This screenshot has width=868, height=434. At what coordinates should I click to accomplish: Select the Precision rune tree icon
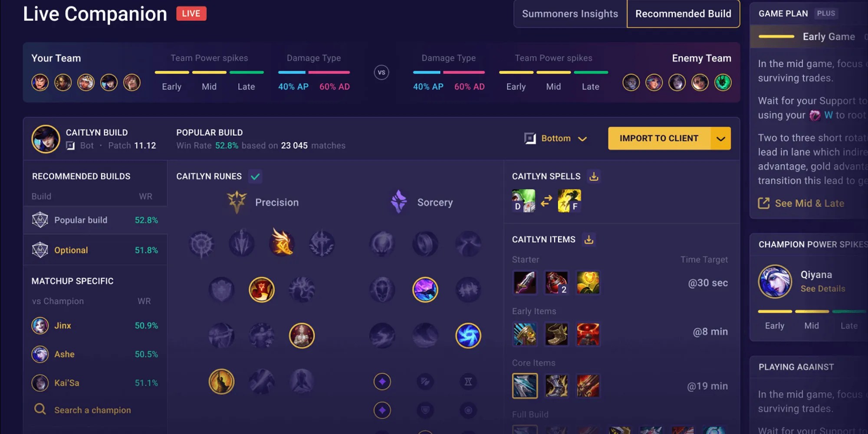coord(237,202)
